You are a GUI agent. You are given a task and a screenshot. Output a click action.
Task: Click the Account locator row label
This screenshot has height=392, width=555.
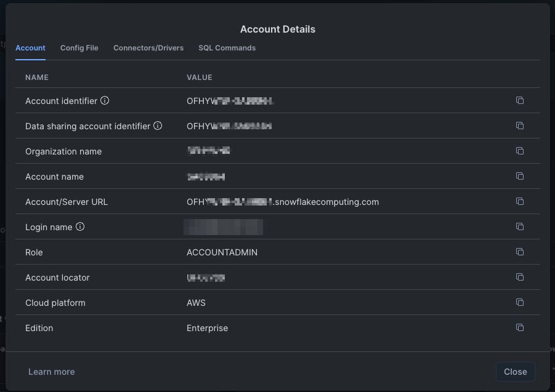point(57,278)
